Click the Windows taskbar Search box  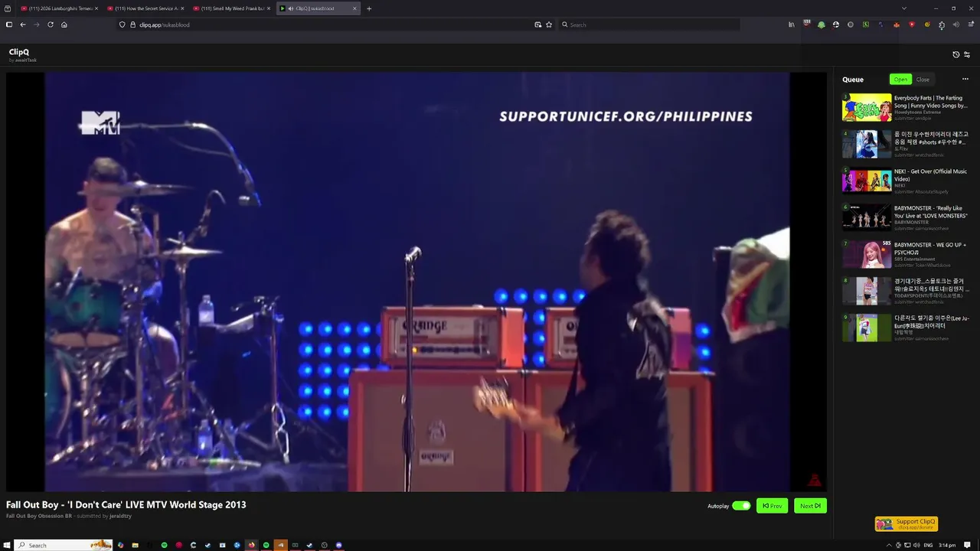pos(64,545)
